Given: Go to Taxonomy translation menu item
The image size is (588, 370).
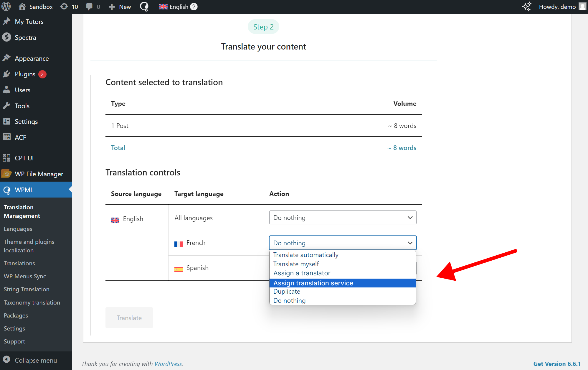Looking at the screenshot, I should pyautogui.click(x=32, y=302).
